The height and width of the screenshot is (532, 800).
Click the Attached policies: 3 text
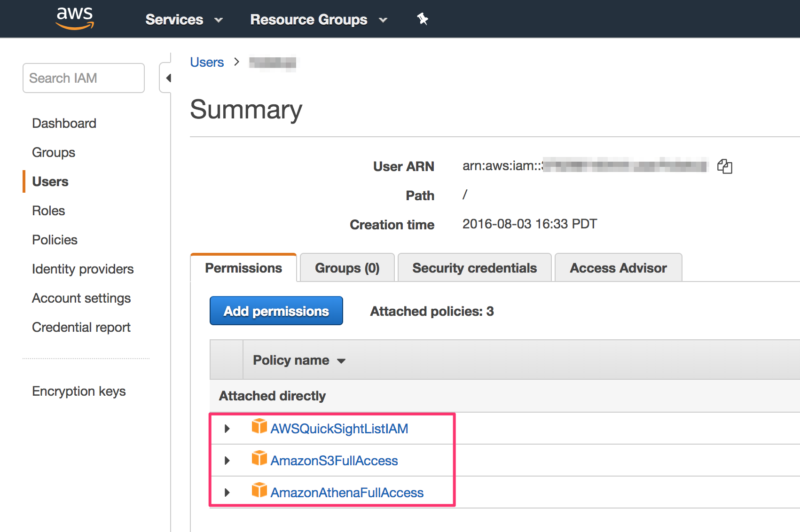[x=432, y=311]
